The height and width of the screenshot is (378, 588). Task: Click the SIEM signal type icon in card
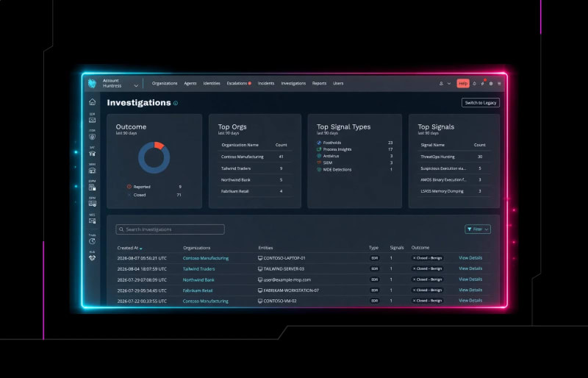tap(319, 163)
